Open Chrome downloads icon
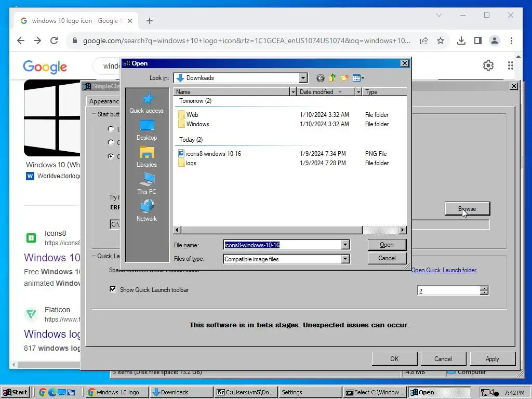532x399 pixels. (461, 41)
